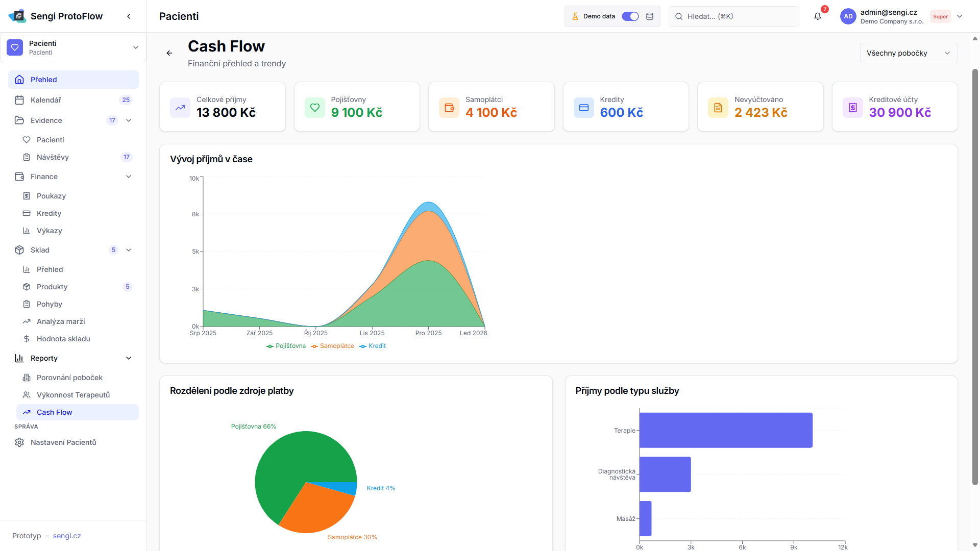Collapse the Sklad section chevron
The width and height of the screenshot is (980, 551).
129,250
